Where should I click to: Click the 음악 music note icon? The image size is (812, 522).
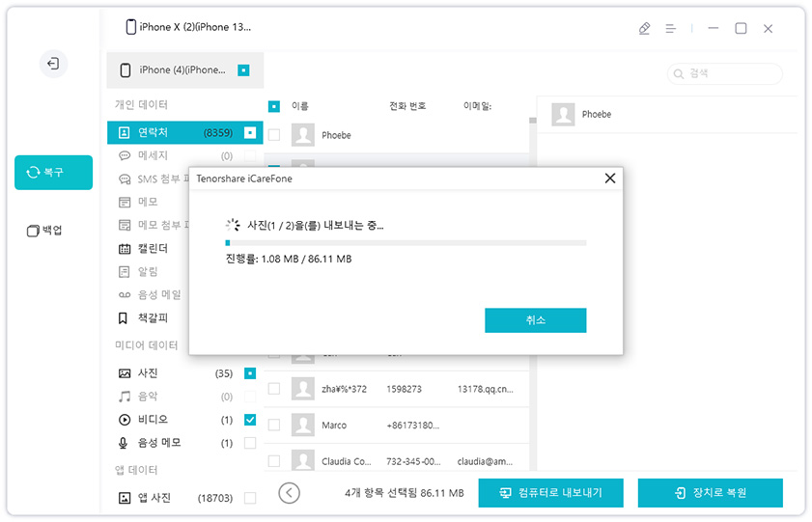[x=125, y=397]
